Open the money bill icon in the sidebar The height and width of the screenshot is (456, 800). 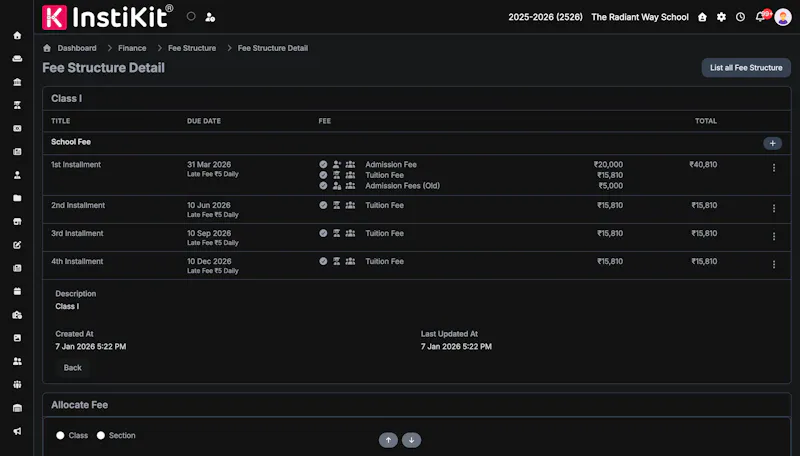pyautogui.click(x=17, y=129)
